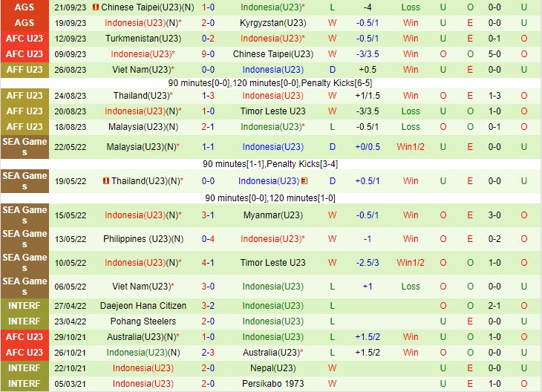Click the 1-0 score on 21/09/23
Viewport: 542px width, 392px height.
(208, 7)
